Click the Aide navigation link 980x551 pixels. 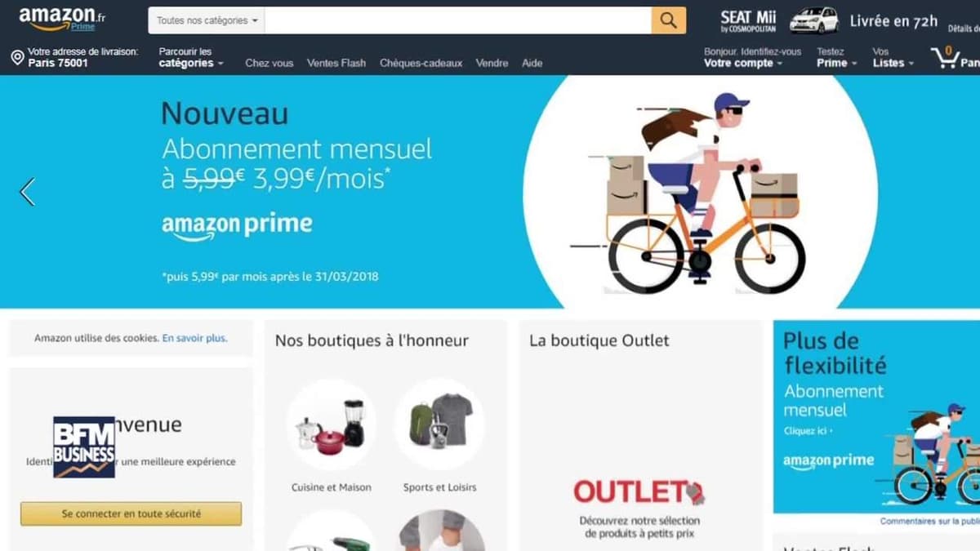(x=532, y=63)
